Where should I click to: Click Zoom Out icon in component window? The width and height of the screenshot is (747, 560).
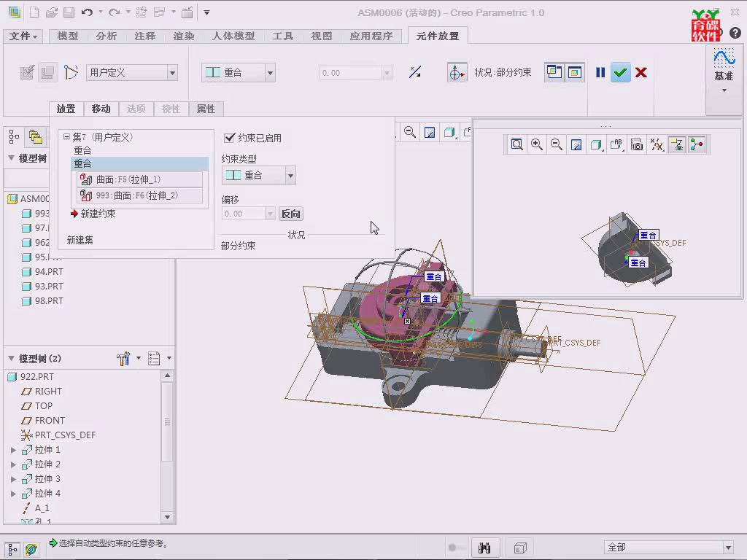[557, 144]
